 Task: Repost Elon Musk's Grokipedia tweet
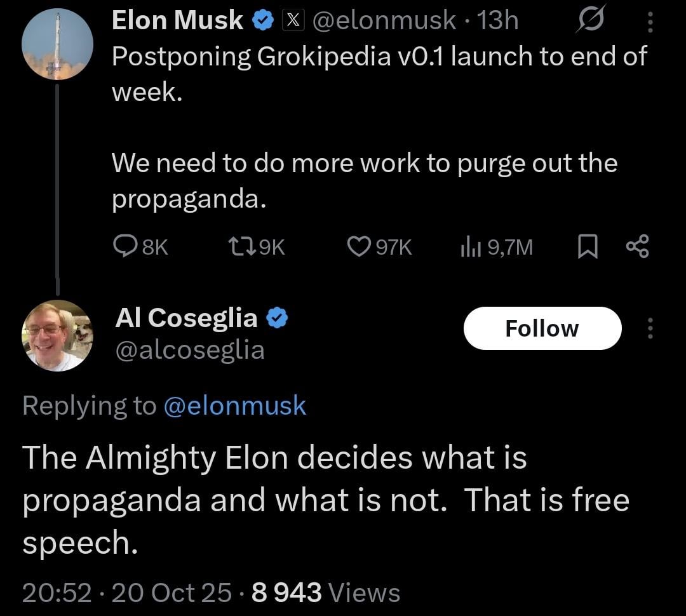tap(239, 246)
